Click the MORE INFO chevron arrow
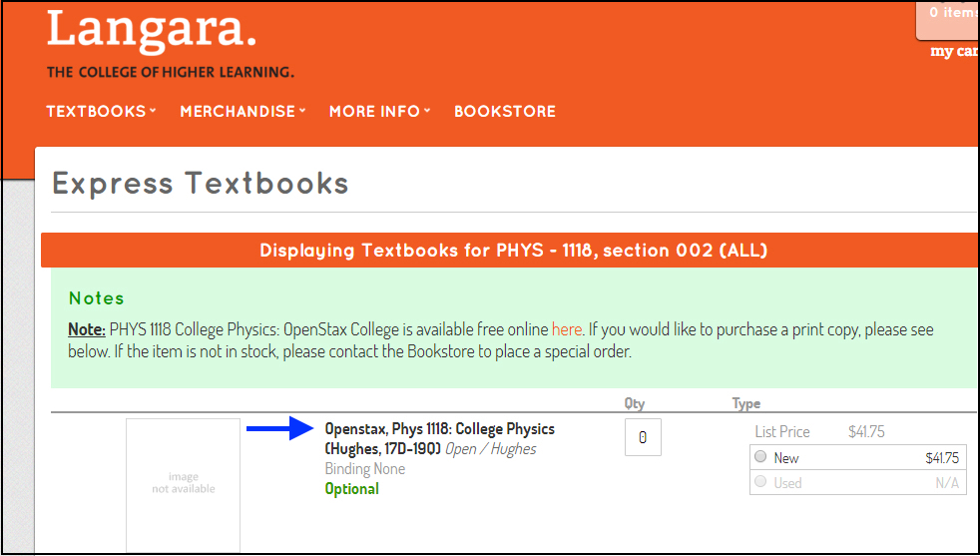This screenshot has height=556, width=980. (x=427, y=111)
